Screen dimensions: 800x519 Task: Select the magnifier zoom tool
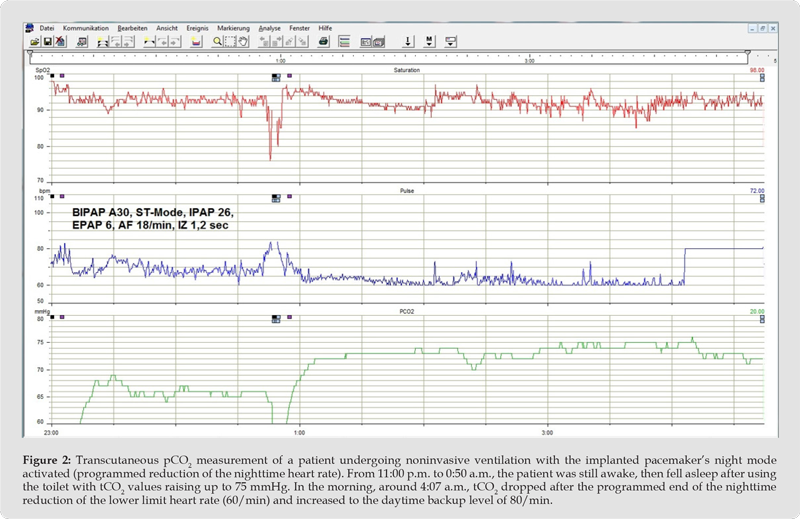coord(217,42)
